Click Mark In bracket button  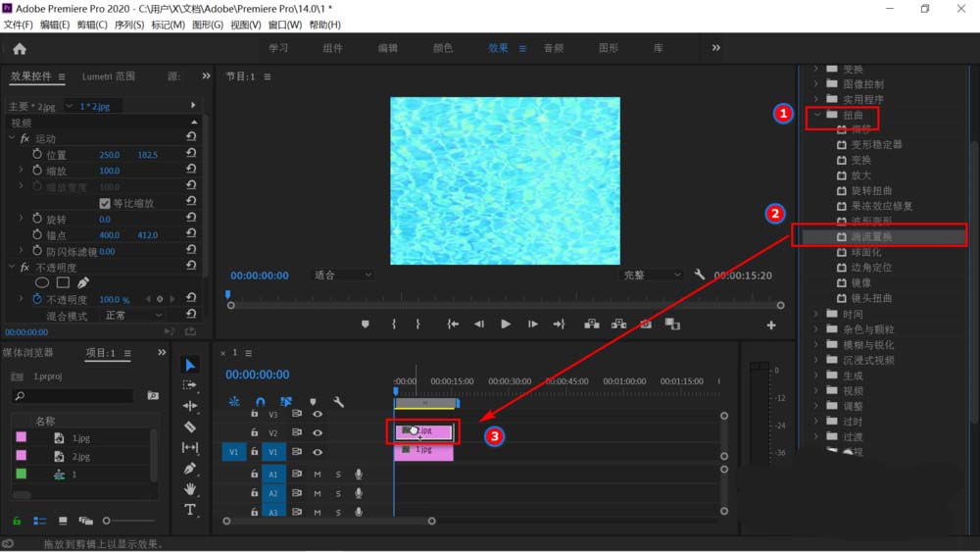click(394, 324)
